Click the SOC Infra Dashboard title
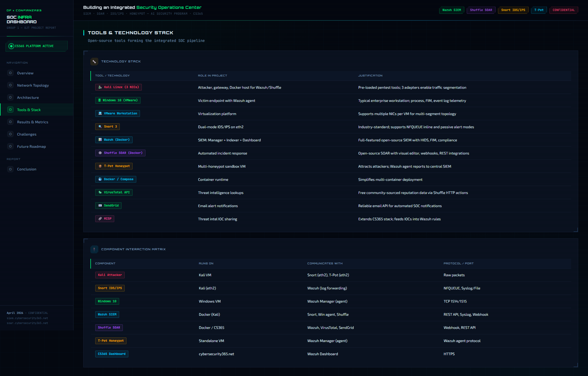 (x=22, y=20)
